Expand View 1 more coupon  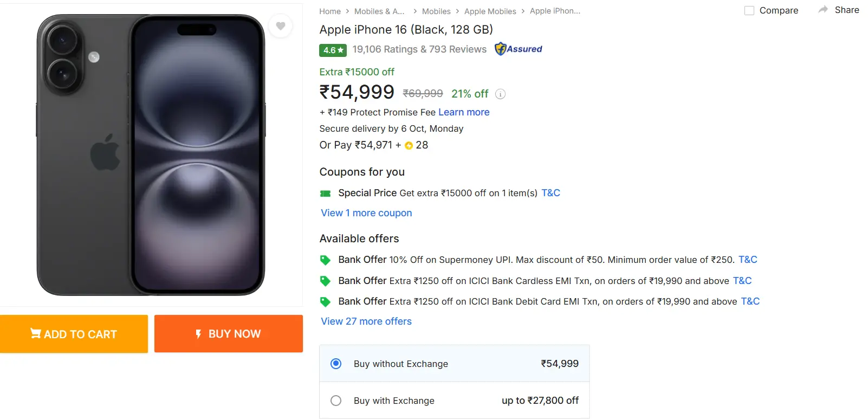pos(366,213)
